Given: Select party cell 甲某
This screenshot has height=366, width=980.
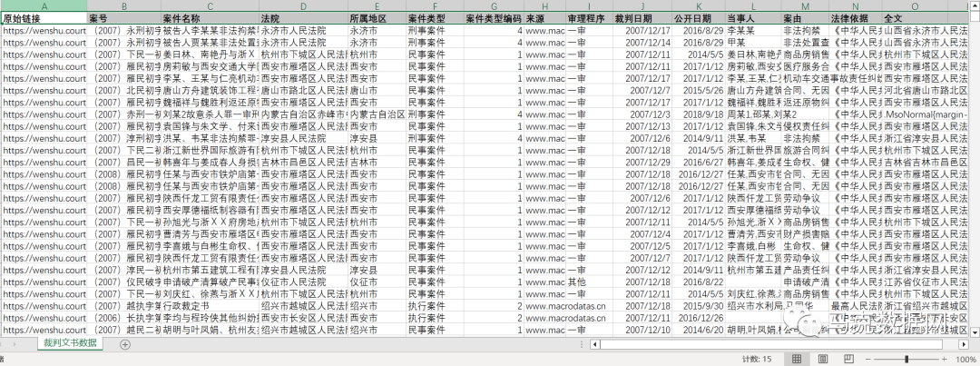Looking at the screenshot, I should pos(753,42).
